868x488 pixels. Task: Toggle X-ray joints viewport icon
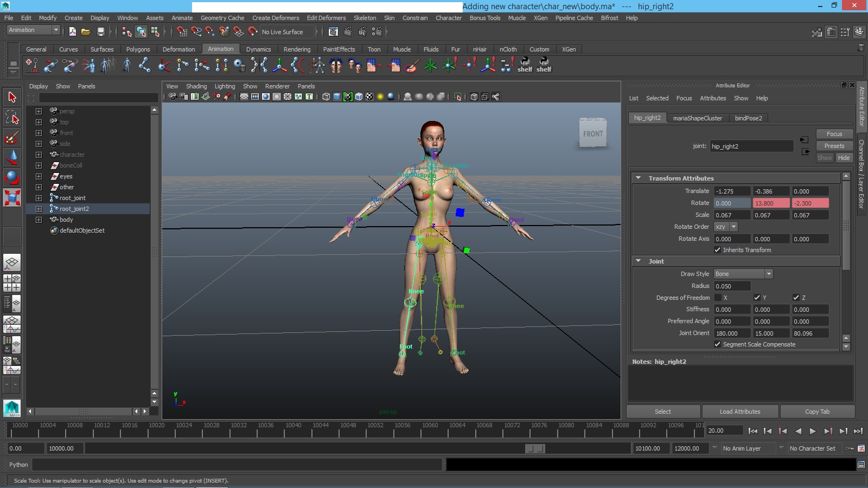click(495, 97)
